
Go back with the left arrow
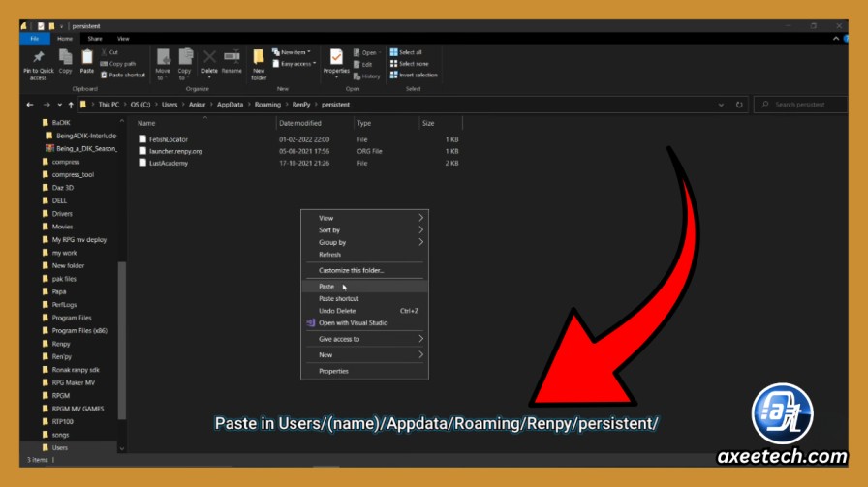30,105
